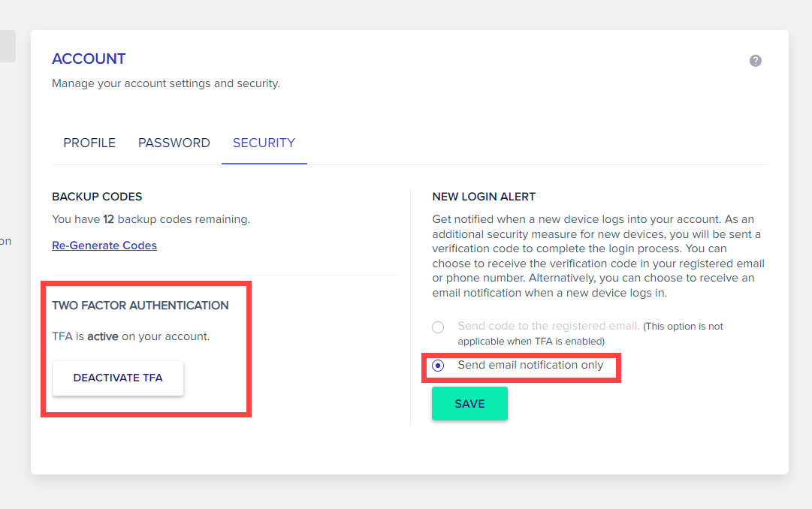The height and width of the screenshot is (509, 812).
Task: Click the NEW LOGIN ALERT heading
Action: 484,197
